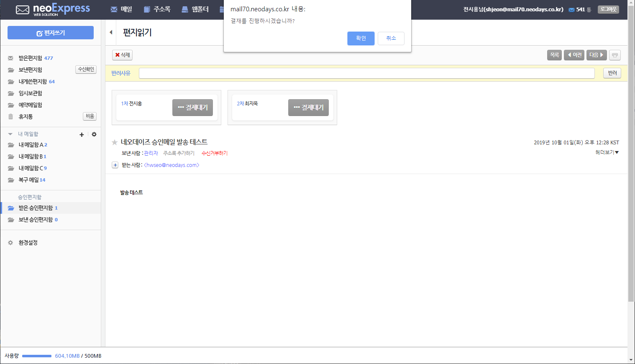Open 헤더보기 dropdown
Viewport: 635px width, 364px height.
pyautogui.click(x=607, y=152)
